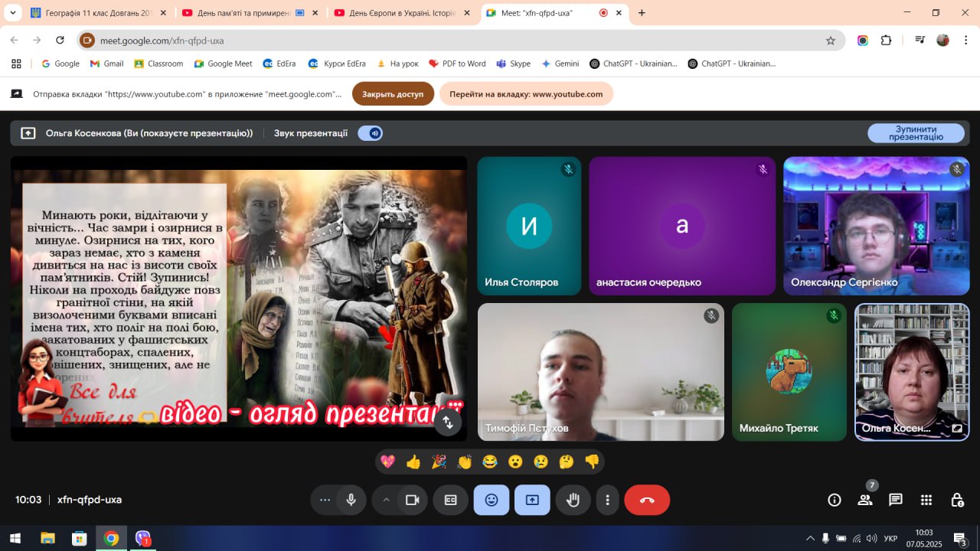Image resolution: width=980 pixels, height=551 pixels.
Task: Click the Share screen present button
Action: click(x=532, y=500)
